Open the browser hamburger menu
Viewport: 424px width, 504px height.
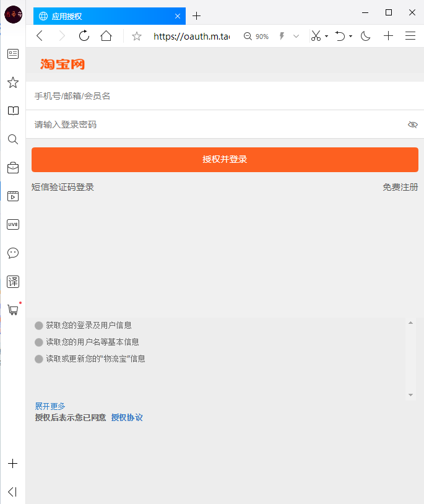[x=410, y=36]
